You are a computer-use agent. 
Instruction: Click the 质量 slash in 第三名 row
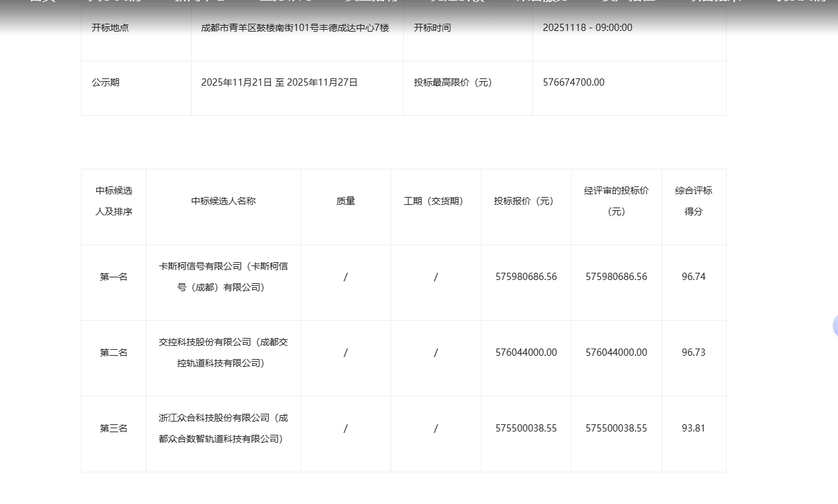coord(346,428)
